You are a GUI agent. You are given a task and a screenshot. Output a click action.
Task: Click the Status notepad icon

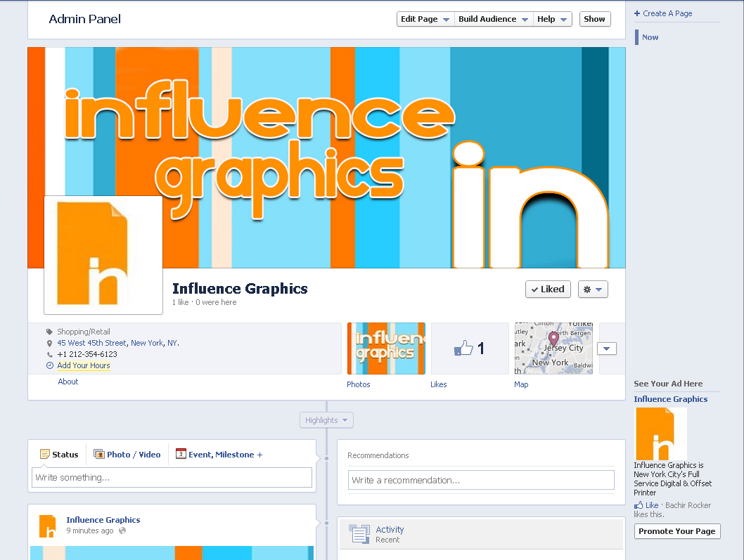(44, 455)
